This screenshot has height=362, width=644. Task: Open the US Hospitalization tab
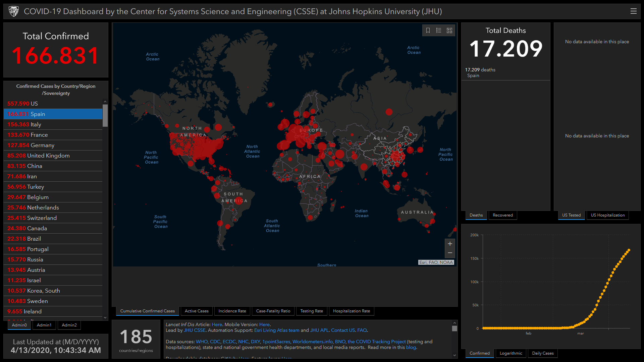pyautogui.click(x=608, y=215)
